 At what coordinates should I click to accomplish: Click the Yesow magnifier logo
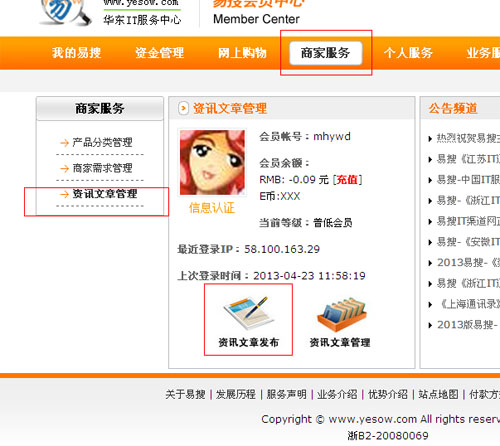click(x=66, y=13)
